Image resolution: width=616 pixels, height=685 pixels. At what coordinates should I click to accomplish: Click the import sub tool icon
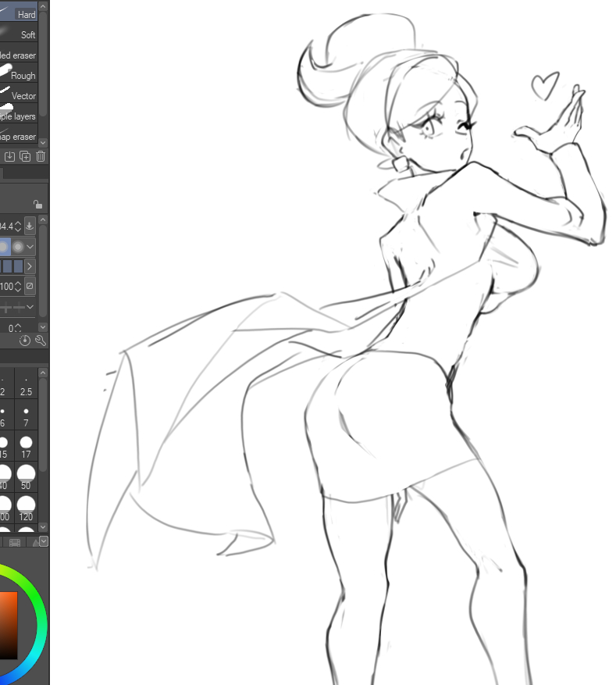[x=10, y=156]
